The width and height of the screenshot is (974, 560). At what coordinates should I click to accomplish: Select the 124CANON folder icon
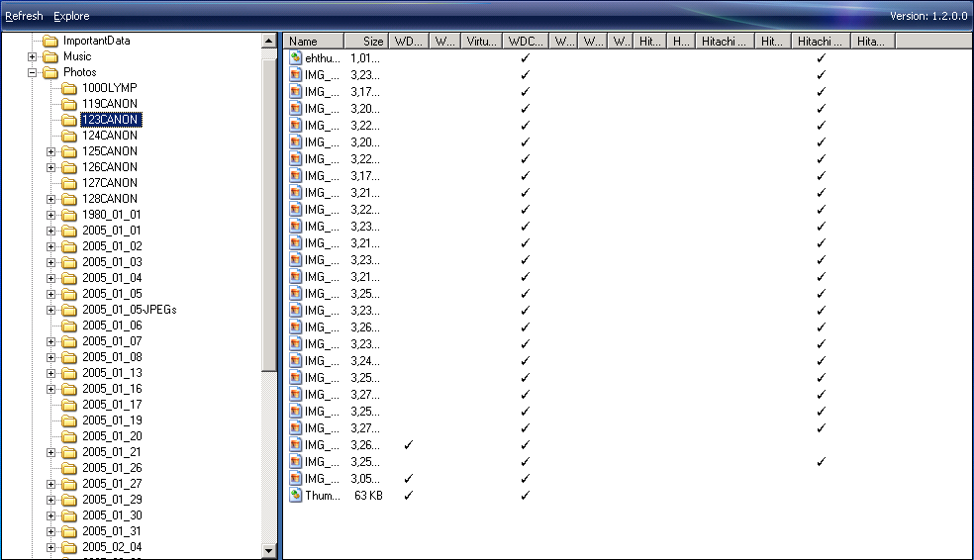69,136
